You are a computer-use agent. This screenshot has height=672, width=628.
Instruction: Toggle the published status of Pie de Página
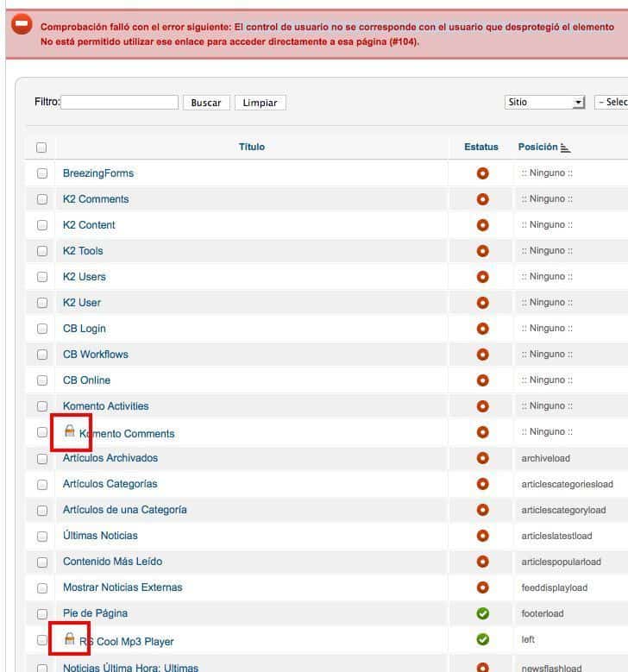pos(482,613)
